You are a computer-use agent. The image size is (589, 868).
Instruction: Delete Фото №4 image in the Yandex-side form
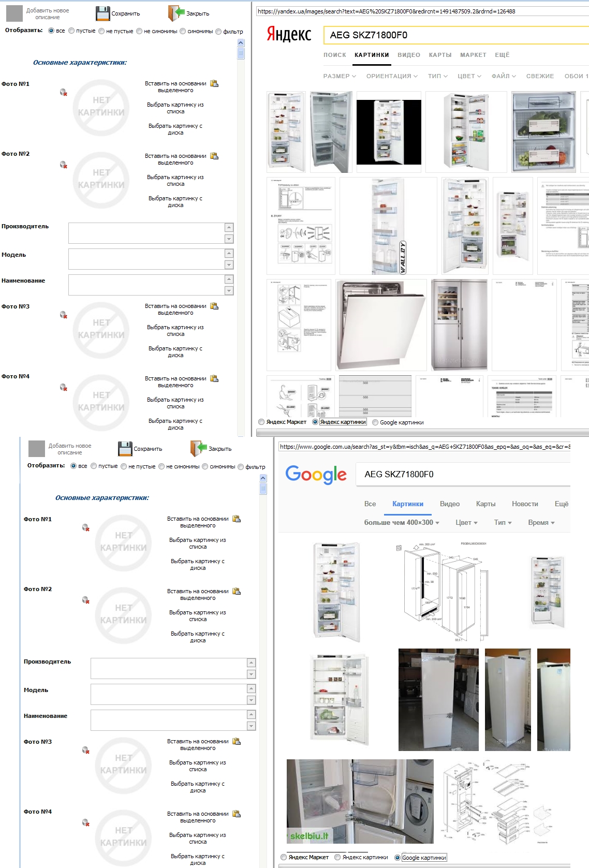point(64,388)
